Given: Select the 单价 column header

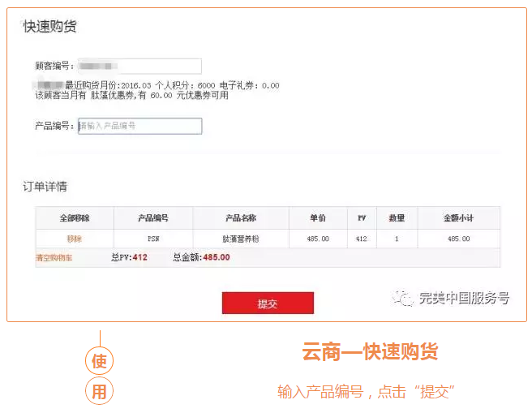Looking at the screenshot, I should (x=318, y=218).
